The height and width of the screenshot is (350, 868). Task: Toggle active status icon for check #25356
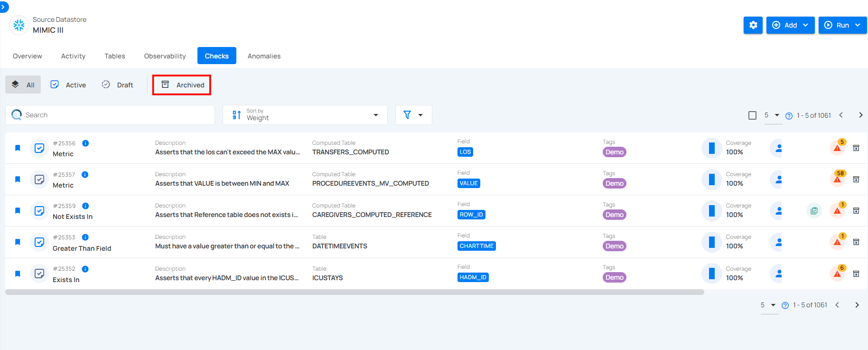tap(39, 148)
